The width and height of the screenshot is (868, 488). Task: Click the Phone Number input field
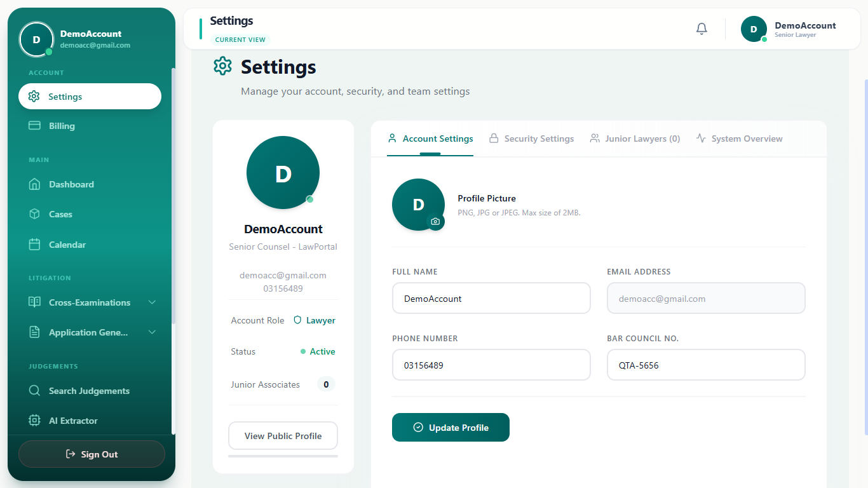point(491,365)
